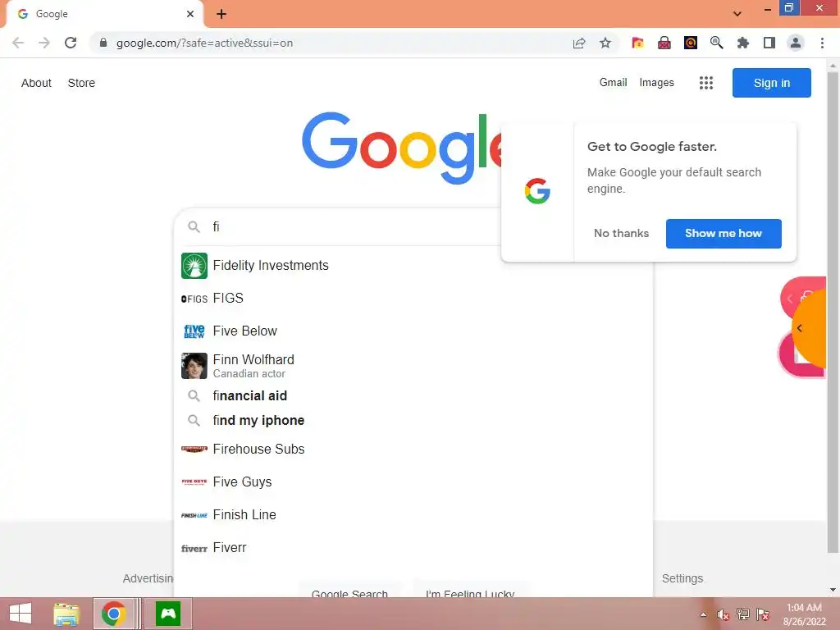Bookmark this tab with star icon
This screenshot has height=630, width=840.
(605, 43)
